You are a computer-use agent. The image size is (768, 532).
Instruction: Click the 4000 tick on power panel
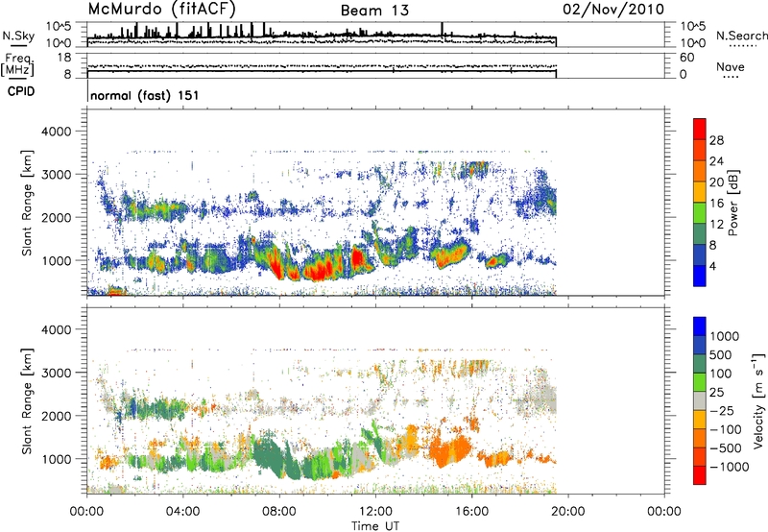(x=57, y=132)
